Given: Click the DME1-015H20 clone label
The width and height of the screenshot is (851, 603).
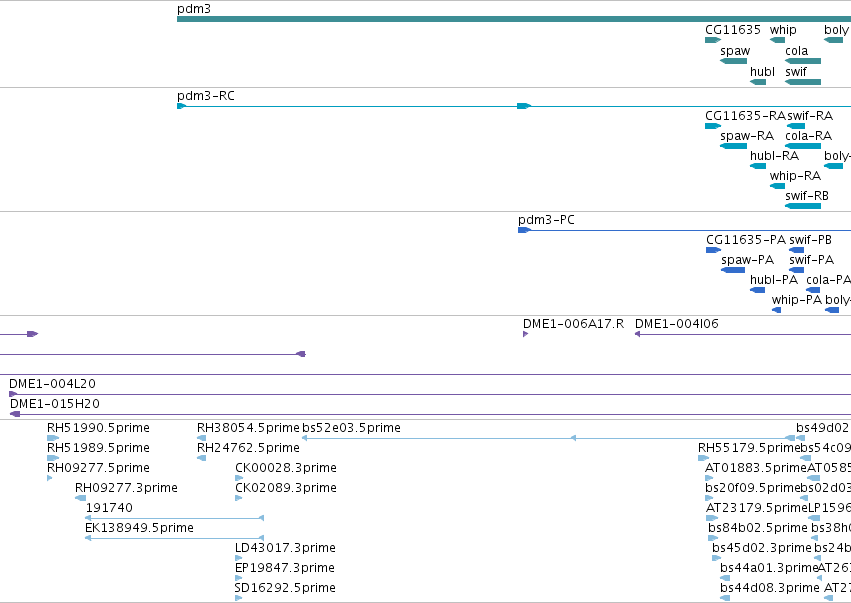Looking at the screenshot, I should coord(55,404).
